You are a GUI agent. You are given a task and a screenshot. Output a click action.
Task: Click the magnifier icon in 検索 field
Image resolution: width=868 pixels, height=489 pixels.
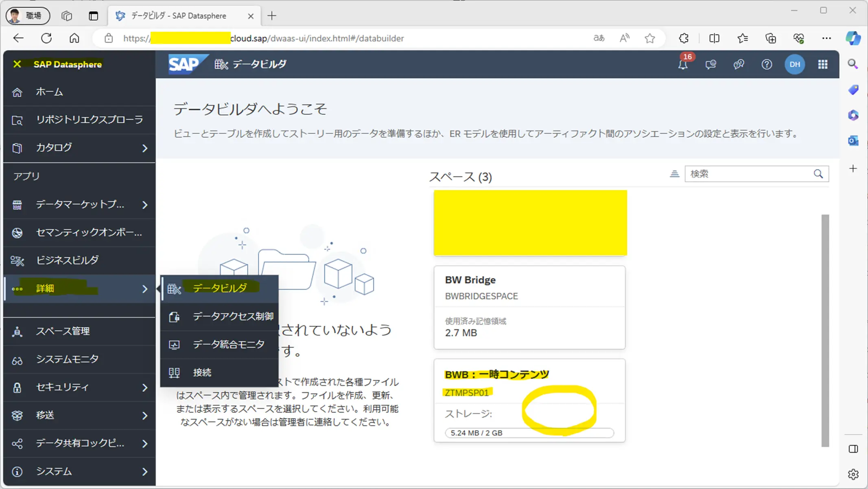[818, 174]
